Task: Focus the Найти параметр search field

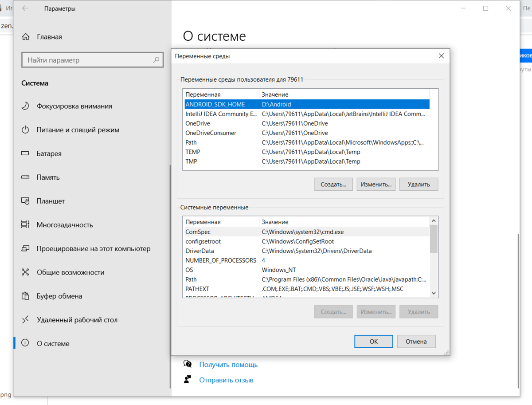Action: pos(92,60)
